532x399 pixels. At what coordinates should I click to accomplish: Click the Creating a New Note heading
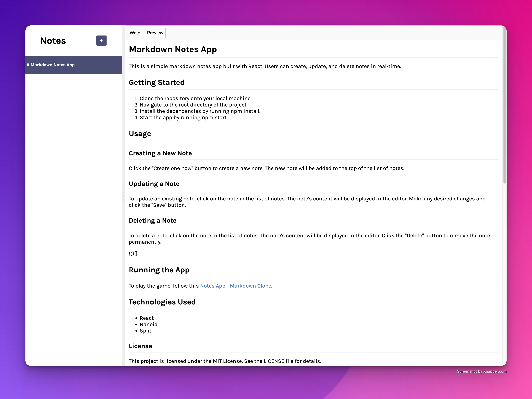(160, 153)
